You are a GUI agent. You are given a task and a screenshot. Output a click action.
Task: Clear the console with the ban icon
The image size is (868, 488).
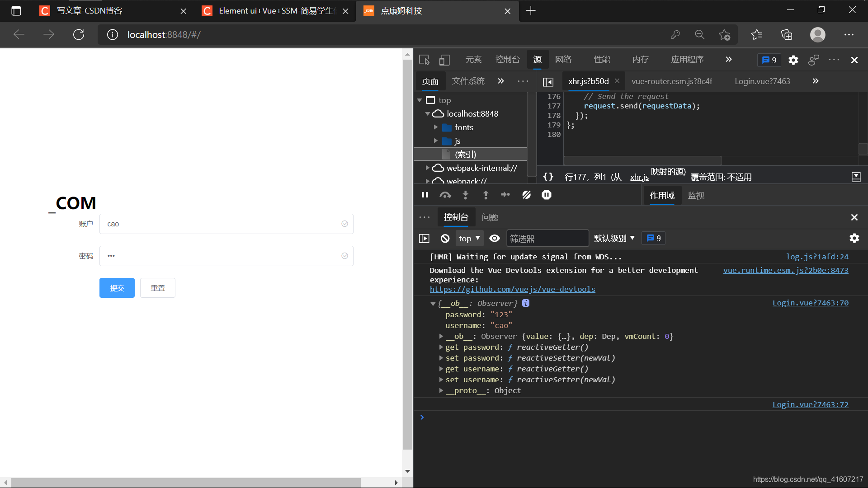coord(445,238)
